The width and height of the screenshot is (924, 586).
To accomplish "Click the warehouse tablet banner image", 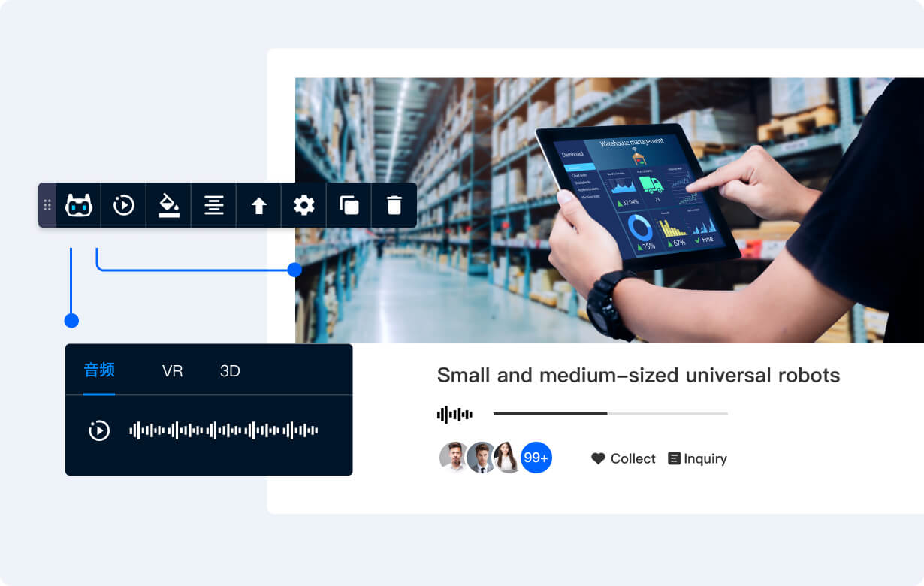I will [x=609, y=210].
